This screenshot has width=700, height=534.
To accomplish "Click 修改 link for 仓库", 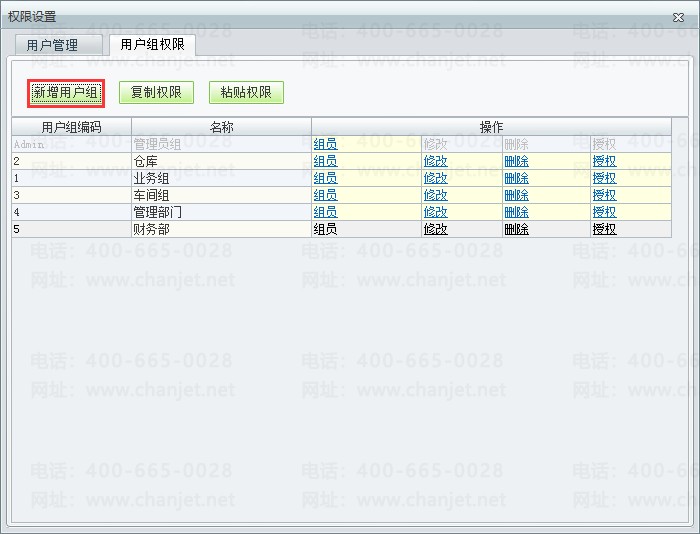I will point(435,161).
